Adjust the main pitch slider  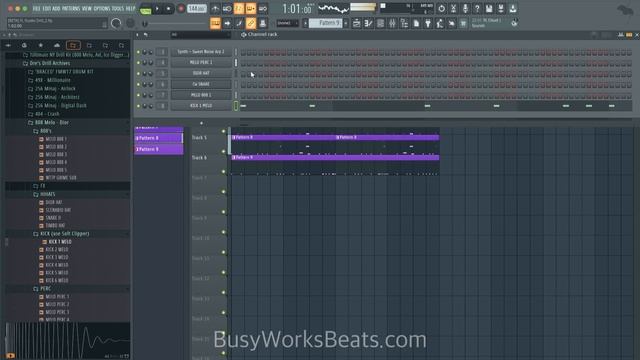point(176,24)
